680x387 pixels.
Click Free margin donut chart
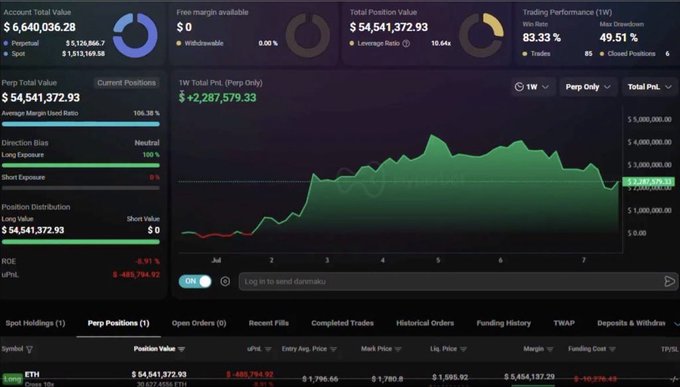(308, 35)
